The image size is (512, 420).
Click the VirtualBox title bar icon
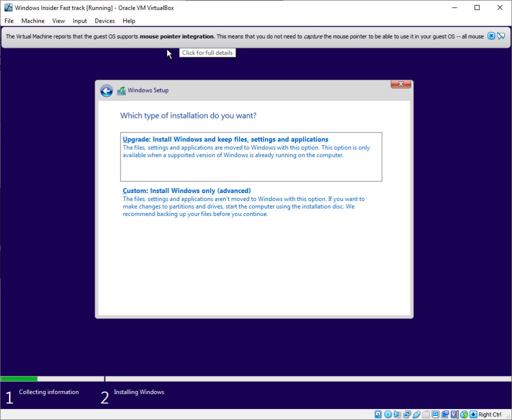(x=8, y=7)
